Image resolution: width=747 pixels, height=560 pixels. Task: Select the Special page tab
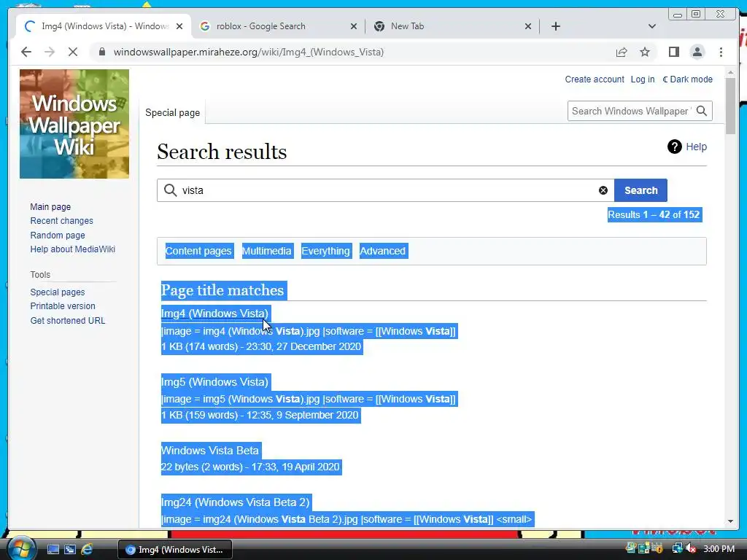[172, 113]
